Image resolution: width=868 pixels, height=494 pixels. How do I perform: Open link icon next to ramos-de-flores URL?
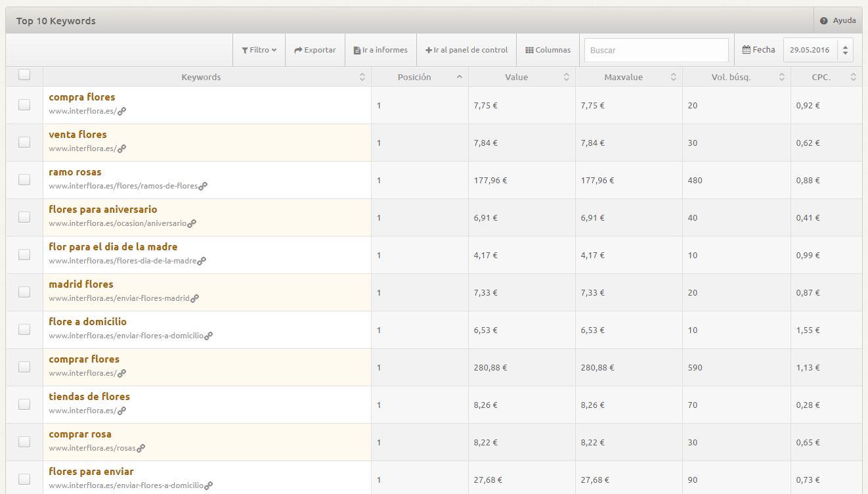[x=203, y=186]
